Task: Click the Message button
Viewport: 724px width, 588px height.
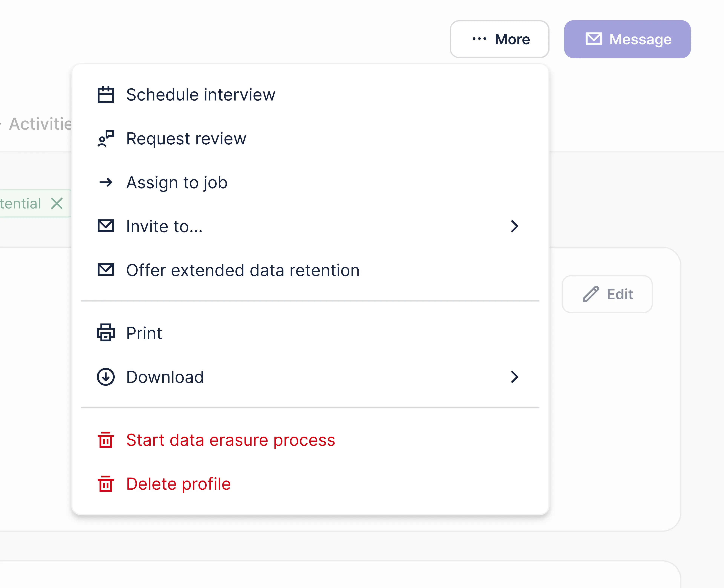Action: (627, 39)
